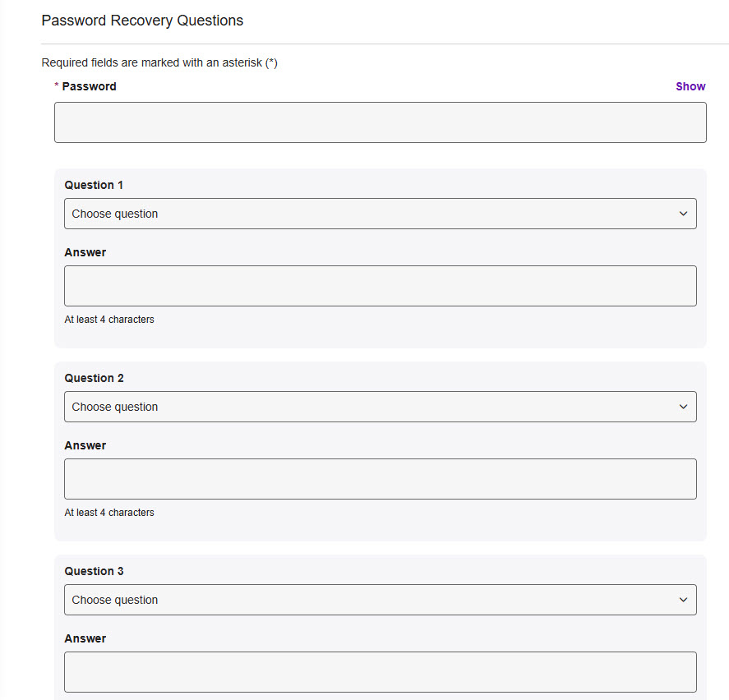This screenshot has width=729, height=700.
Task: Click the chevron arrow on Question 2 dropdown
Action: 683,407
